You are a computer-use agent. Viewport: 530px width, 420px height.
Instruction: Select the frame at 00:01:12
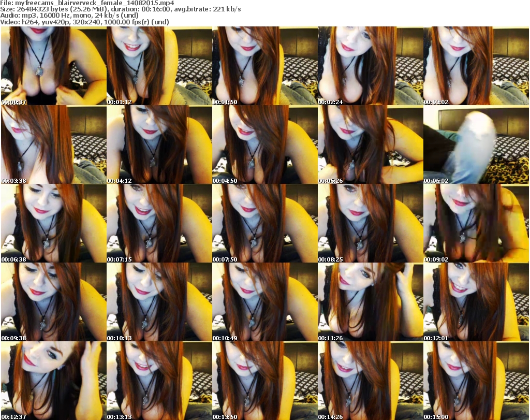(x=159, y=66)
